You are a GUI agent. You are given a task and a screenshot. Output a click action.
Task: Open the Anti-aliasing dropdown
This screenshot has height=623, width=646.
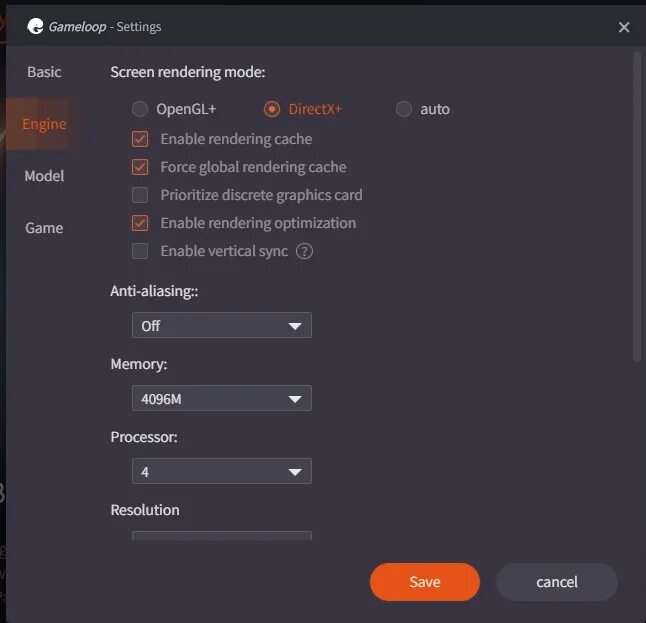point(222,326)
